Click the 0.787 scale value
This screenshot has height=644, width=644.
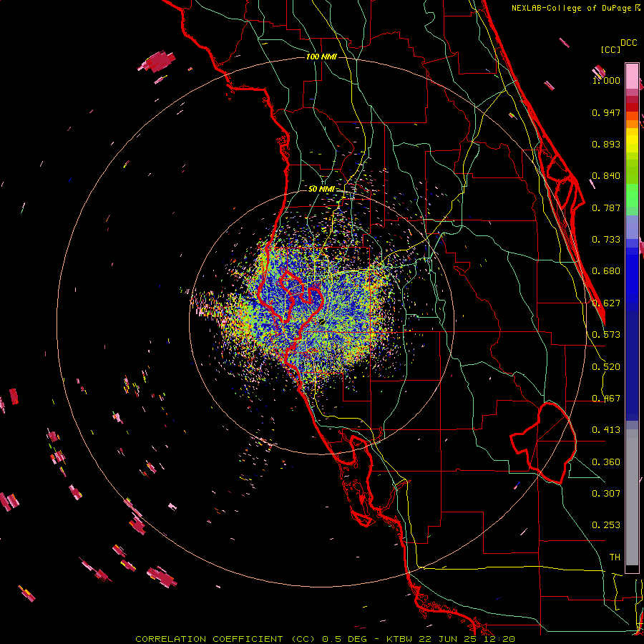click(x=606, y=208)
